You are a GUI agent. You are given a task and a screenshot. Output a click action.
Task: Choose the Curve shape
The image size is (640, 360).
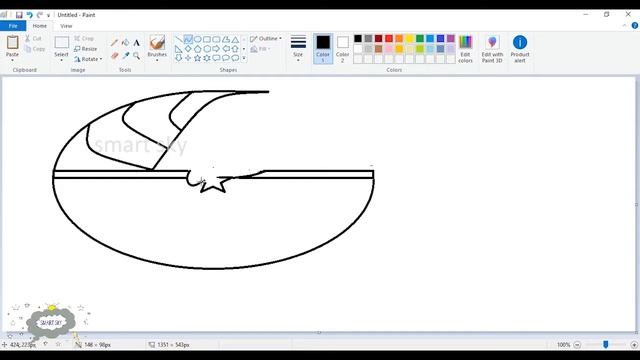[188, 40]
